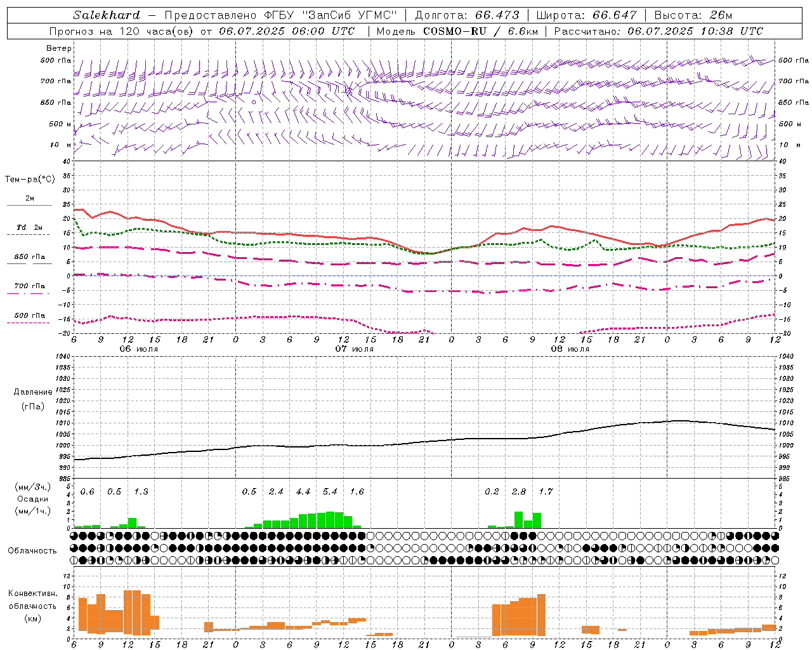Click the '(мм/3ч.)' precipitation unit label
Viewport: 812px width, 650px height.
[33, 487]
